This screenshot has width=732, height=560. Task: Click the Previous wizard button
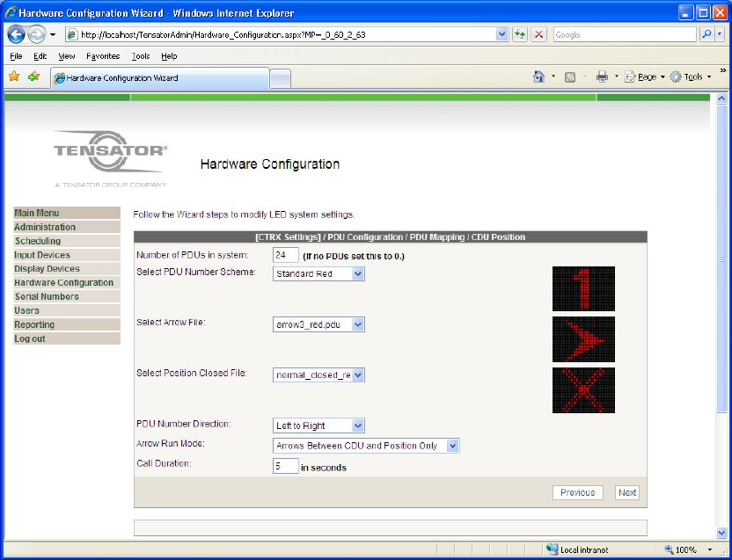(577, 492)
